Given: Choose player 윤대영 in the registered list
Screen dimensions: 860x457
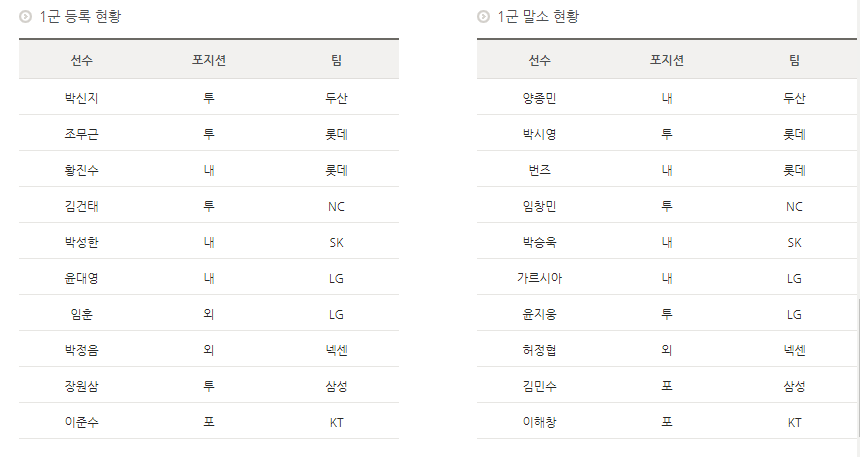Looking at the screenshot, I should tap(81, 278).
